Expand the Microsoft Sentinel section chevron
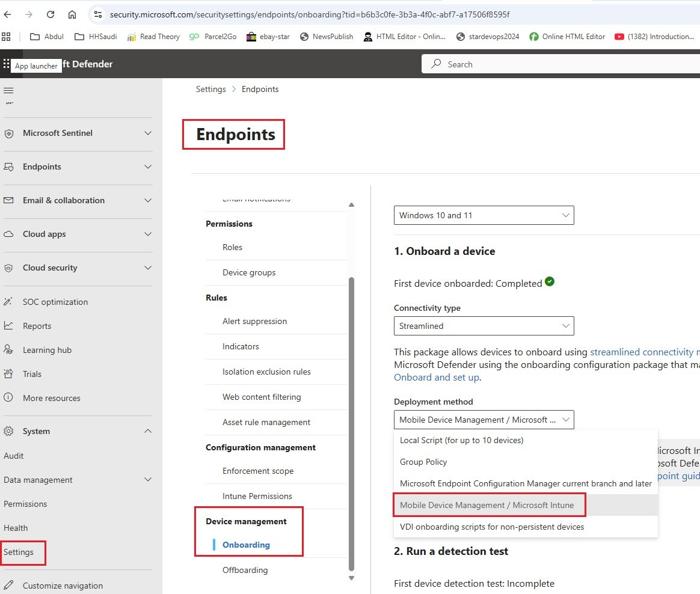 tap(148, 133)
